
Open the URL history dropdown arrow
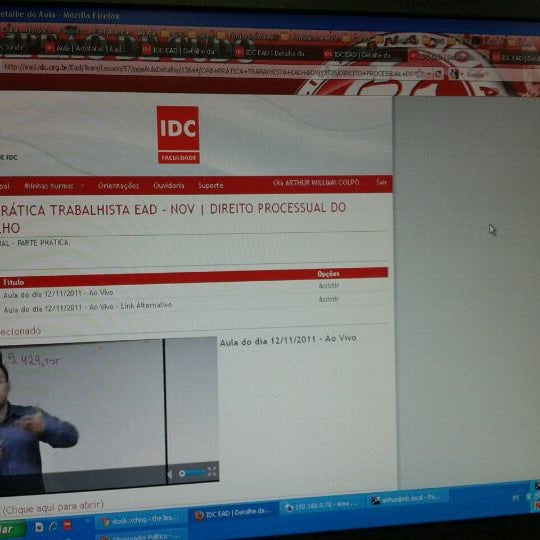pos(429,74)
